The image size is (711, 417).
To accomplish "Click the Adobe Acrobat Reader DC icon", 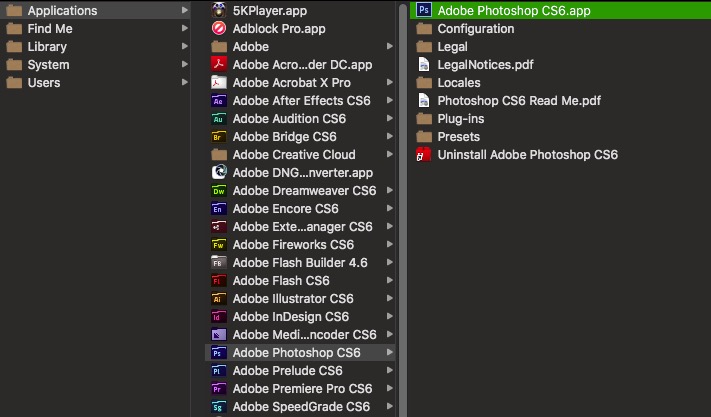I will point(219,64).
